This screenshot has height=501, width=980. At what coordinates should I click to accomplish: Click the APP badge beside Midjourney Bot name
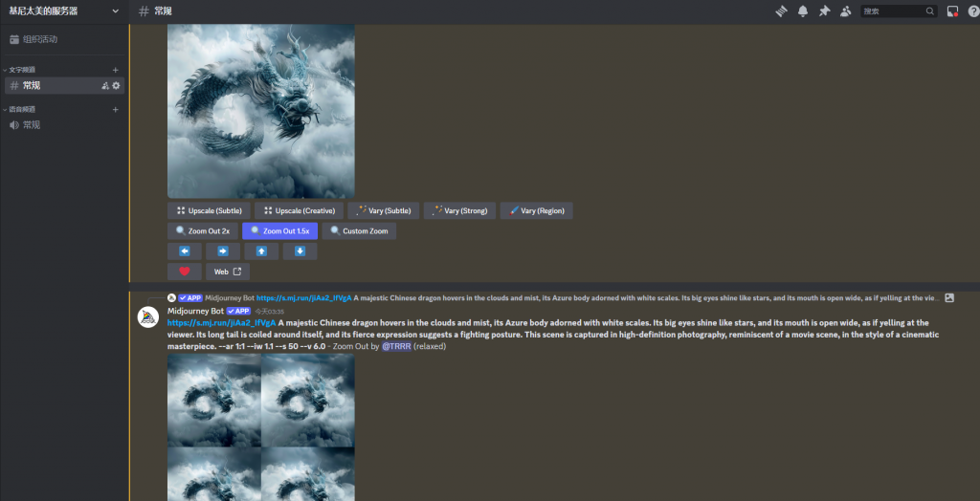coord(238,311)
